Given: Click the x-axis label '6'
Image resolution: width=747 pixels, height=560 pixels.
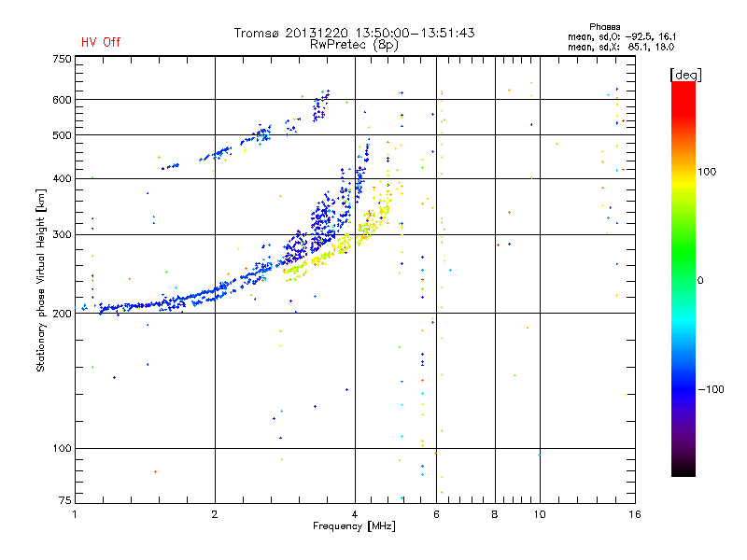Looking at the screenshot, I should 436,514.
